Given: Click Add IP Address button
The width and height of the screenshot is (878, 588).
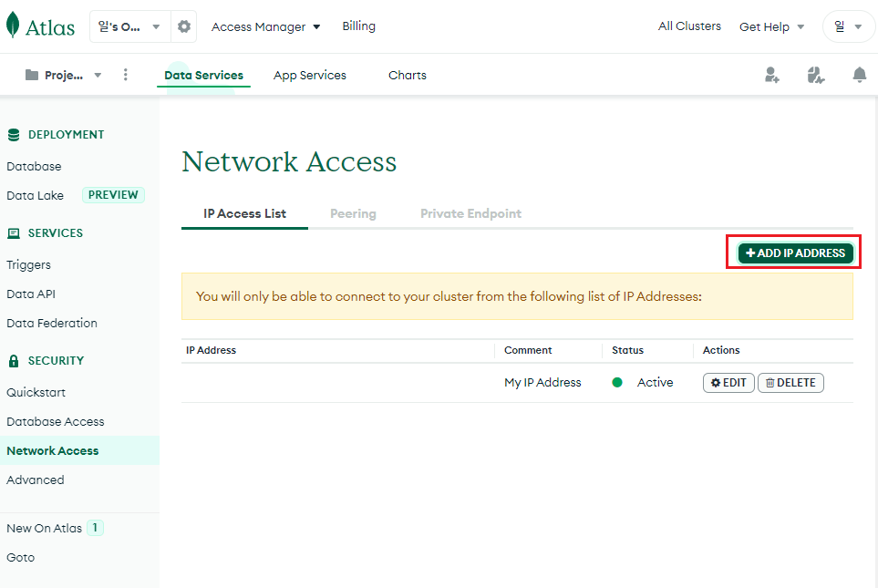Looking at the screenshot, I should click(795, 253).
